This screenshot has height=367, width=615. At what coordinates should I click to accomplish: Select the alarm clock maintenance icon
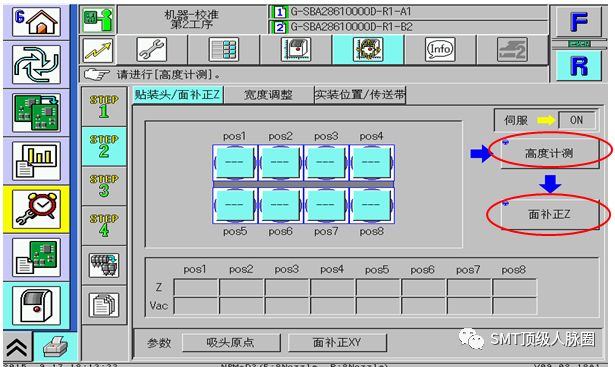coord(36,209)
